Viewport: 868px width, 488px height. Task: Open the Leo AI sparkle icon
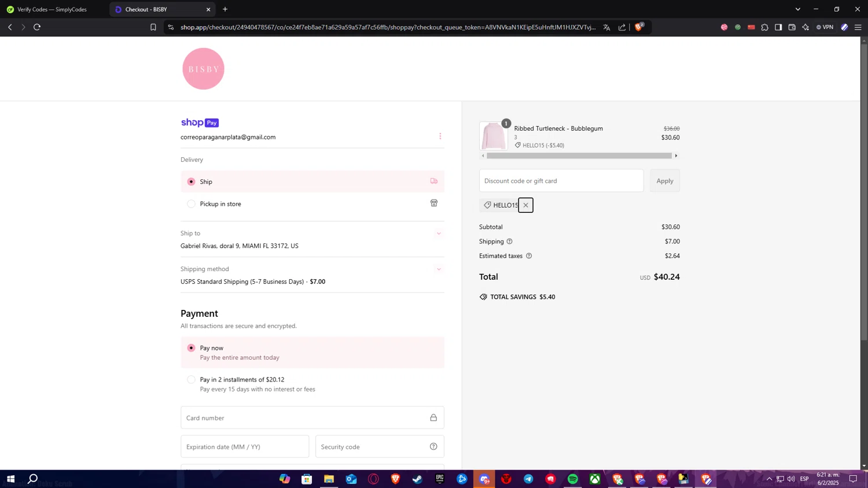pyautogui.click(x=806, y=27)
